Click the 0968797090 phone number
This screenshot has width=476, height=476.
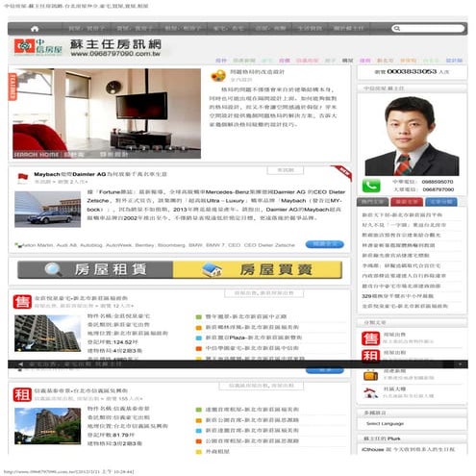click(438, 189)
